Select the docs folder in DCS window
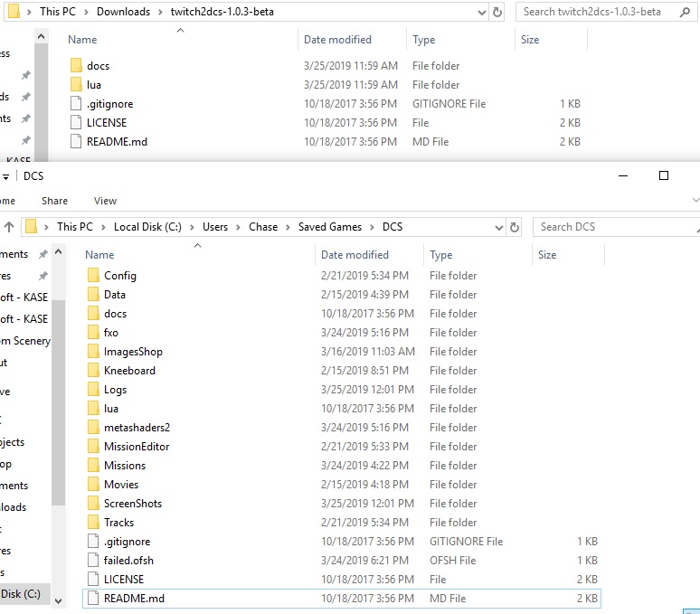Image resolution: width=700 pixels, height=614 pixels. point(115,314)
